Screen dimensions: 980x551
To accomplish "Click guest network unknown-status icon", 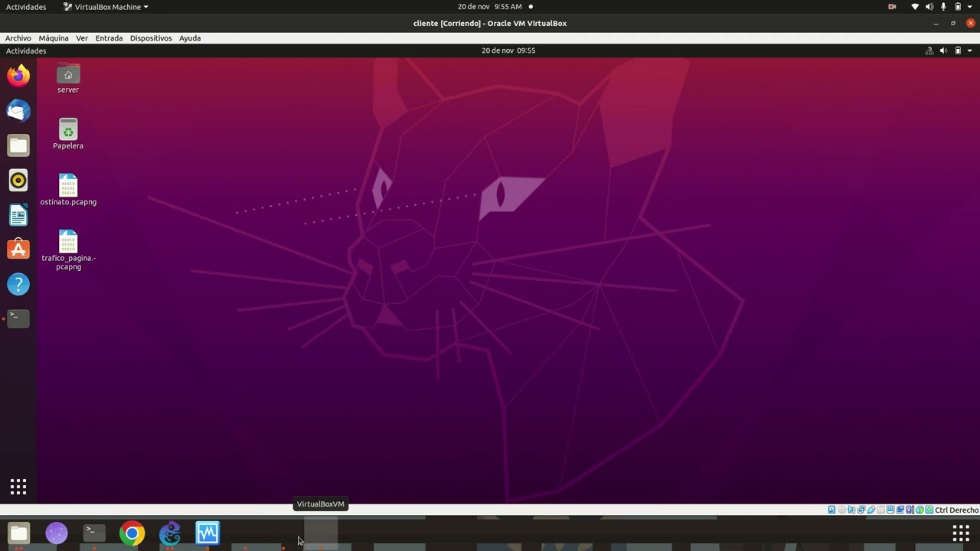I will (x=929, y=51).
